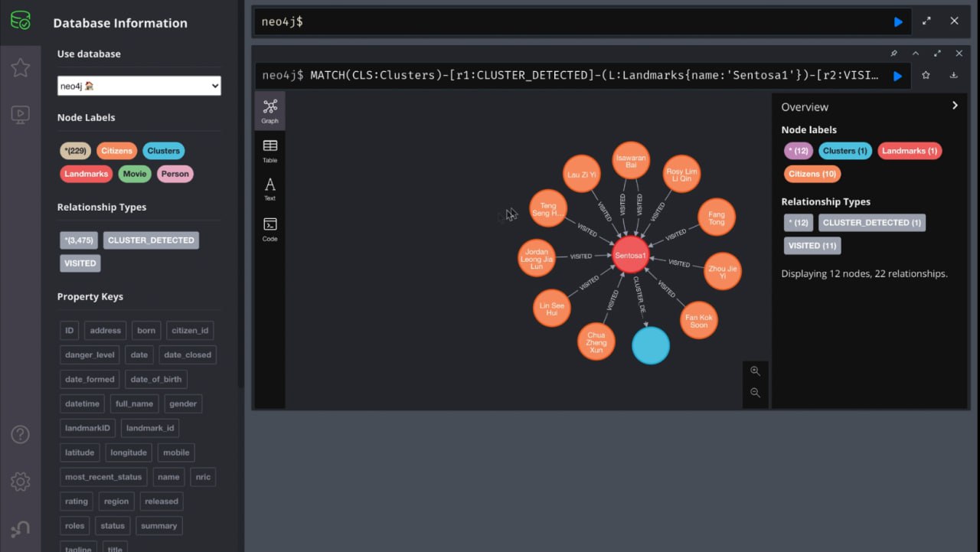The image size is (980, 552).
Task: Click the address property key
Action: click(x=105, y=331)
